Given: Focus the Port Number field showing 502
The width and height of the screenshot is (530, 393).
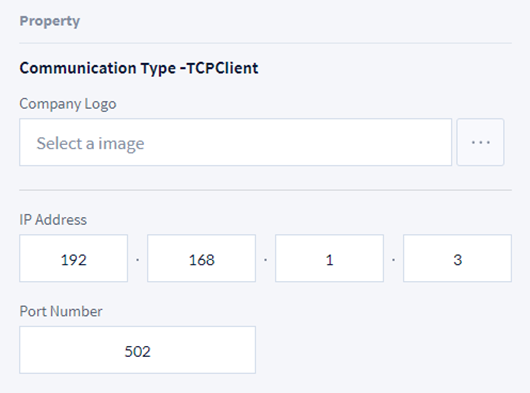Looking at the screenshot, I should point(138,350).
